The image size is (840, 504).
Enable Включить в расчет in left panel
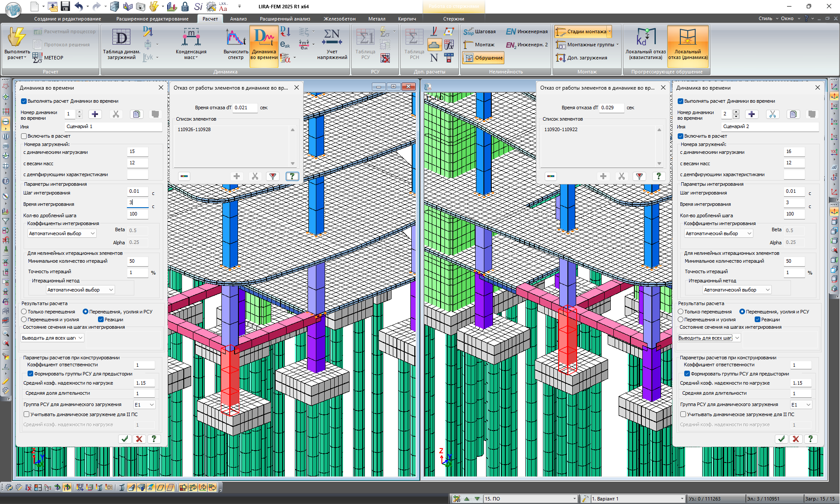(24, 136)
